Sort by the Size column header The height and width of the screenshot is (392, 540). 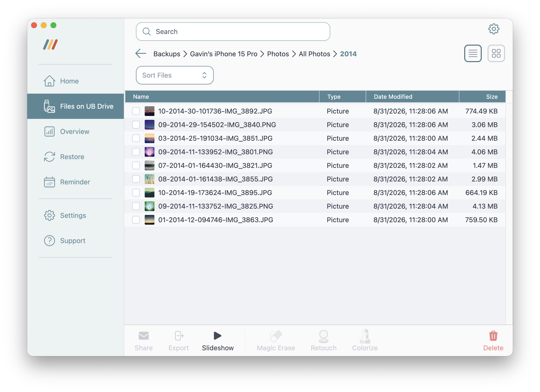pos(482,97)
